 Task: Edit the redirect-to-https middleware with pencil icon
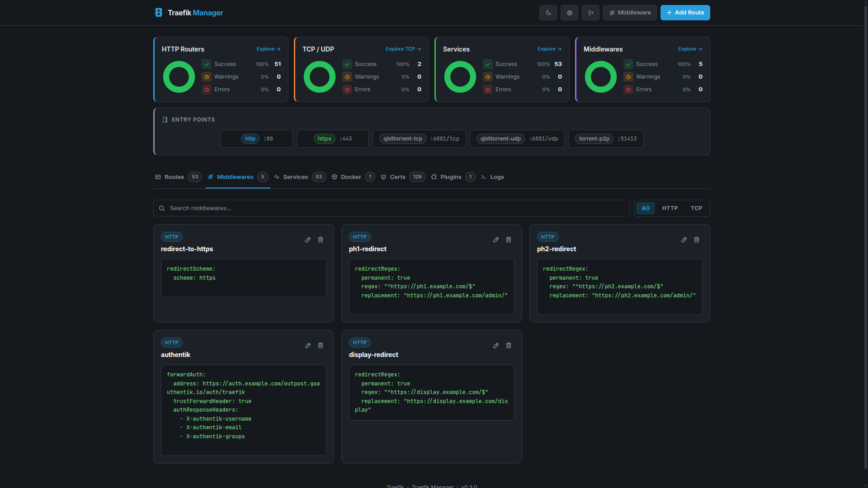(x=308, y=239)
